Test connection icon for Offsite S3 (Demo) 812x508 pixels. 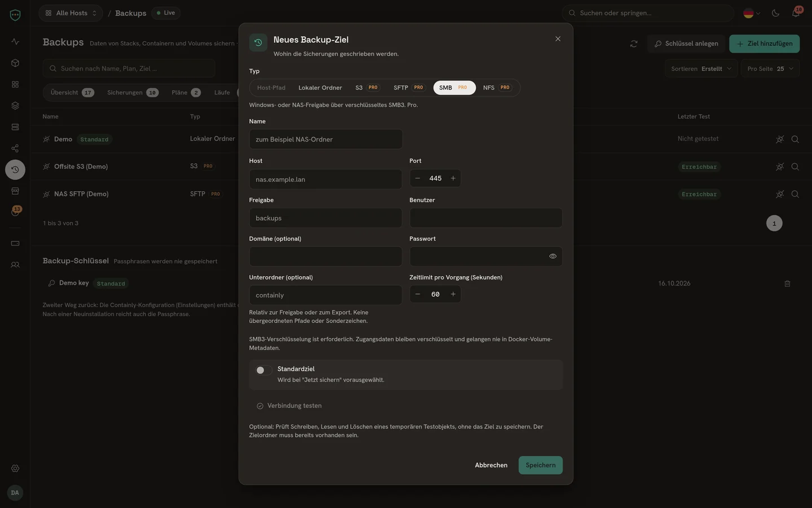coord(780,167)
